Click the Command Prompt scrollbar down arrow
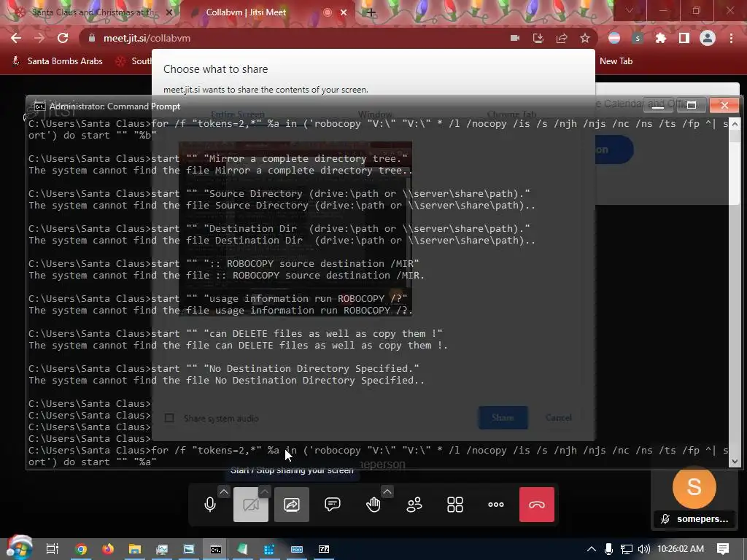Image resolution: width=747 pixels, height=560 pixels. click(x=734, y=461)
